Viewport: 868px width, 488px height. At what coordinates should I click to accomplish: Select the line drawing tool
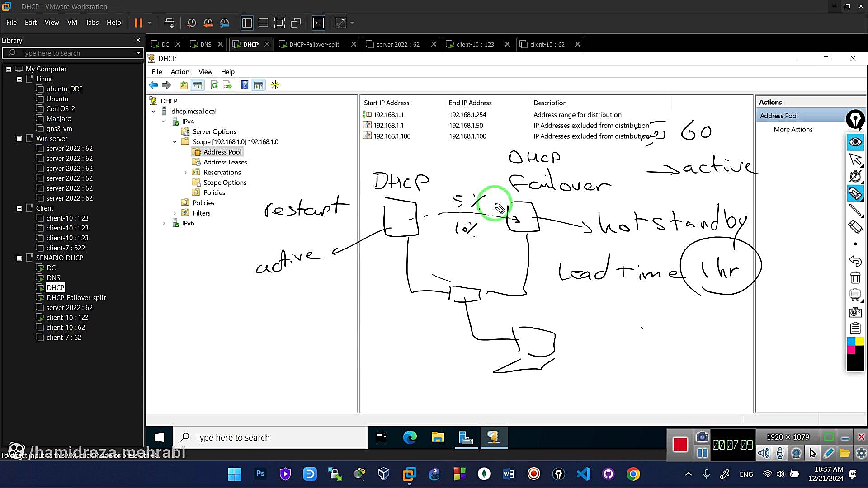click(x=855, y=210)
